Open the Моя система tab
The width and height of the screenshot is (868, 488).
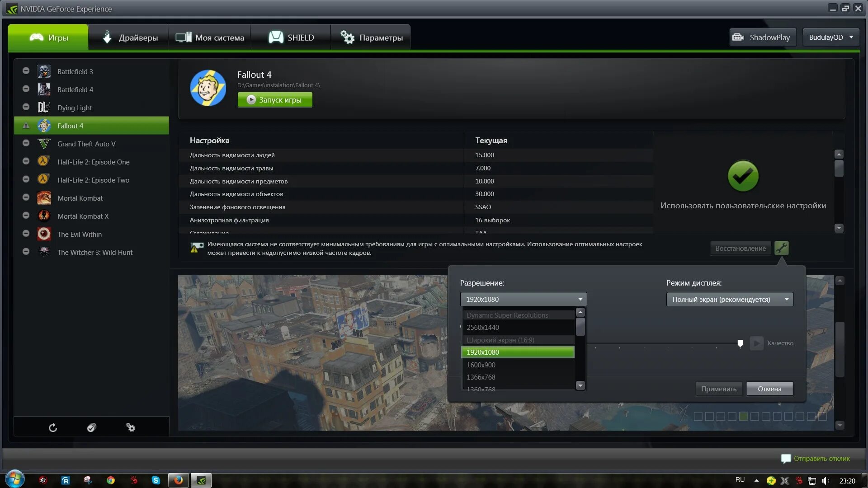tap(209, 38)
